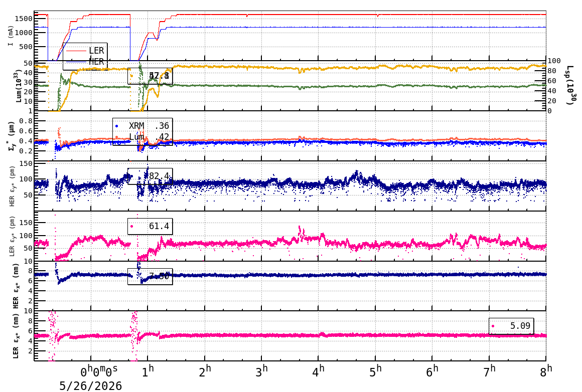Click the 7.50 value box in HER εx plot
The width and height of the screenshot is (582, 392).
click(x=150, y=276)
